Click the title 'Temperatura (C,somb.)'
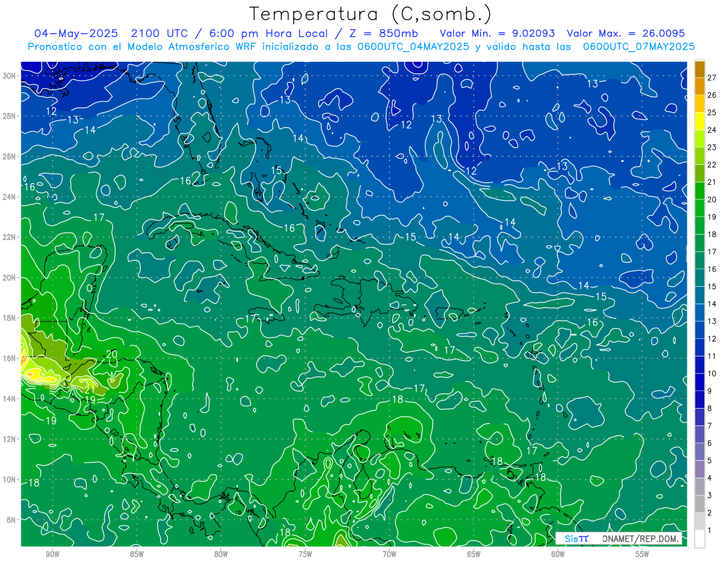The width and height of the screenshot is (728, 562). (370, 15)
